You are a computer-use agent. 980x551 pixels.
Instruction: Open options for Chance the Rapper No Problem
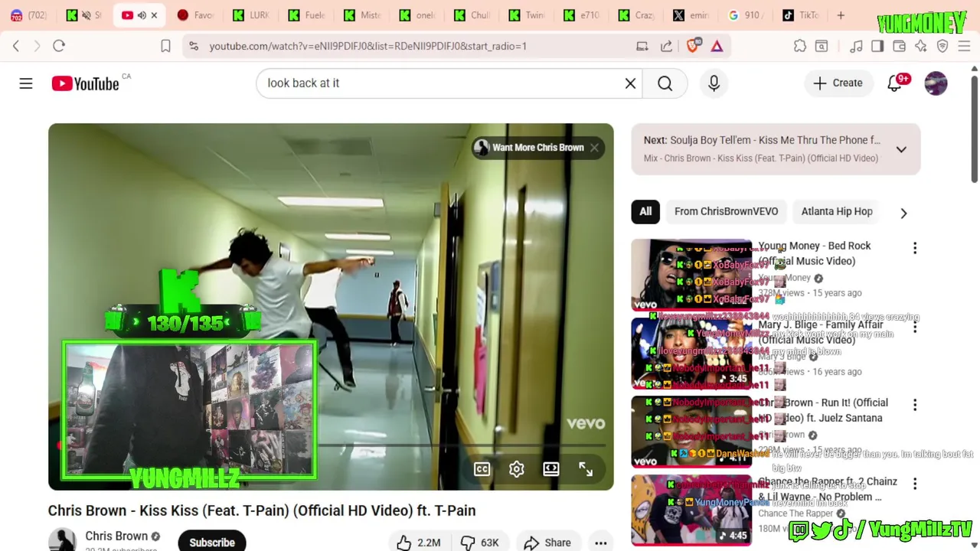point(914,484)
